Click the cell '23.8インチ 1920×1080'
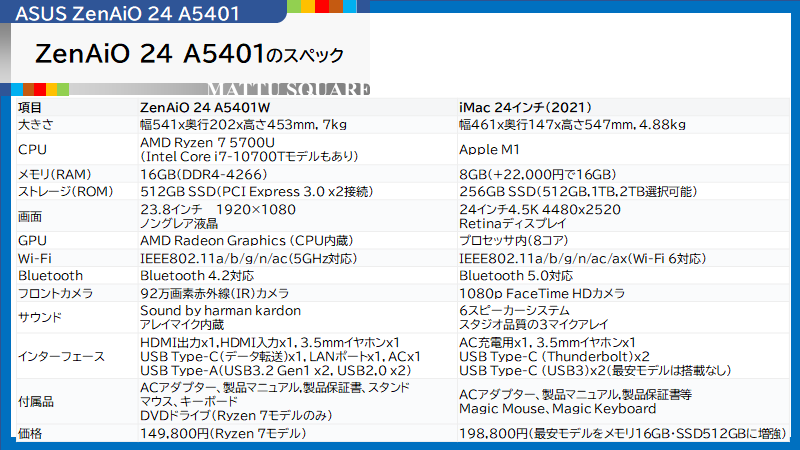Viewport: 800px width, 450px height. (218, 210)
